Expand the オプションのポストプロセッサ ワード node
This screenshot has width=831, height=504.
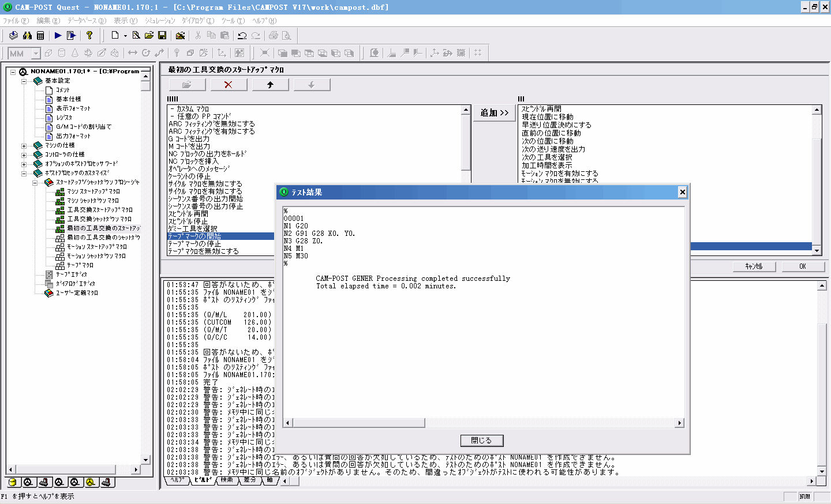24,164
